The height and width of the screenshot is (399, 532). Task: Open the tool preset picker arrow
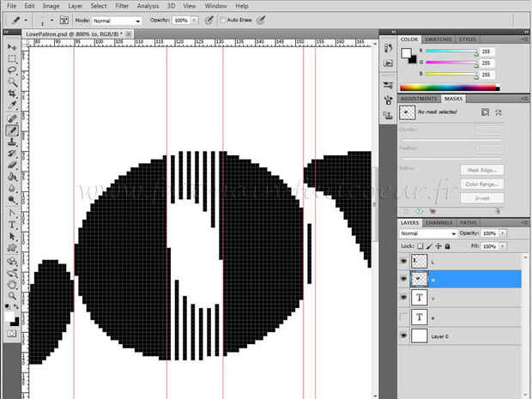click(26, 21)
